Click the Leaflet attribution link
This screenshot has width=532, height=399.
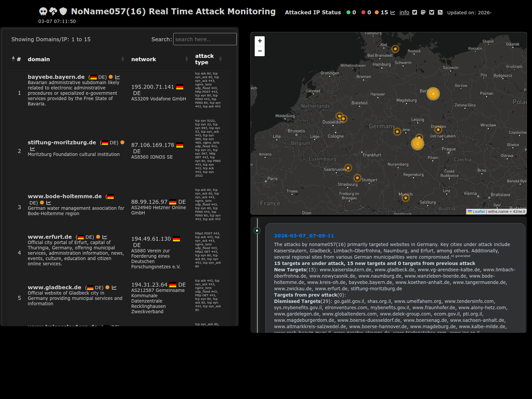pyautogui.click(x=478, y=211)
